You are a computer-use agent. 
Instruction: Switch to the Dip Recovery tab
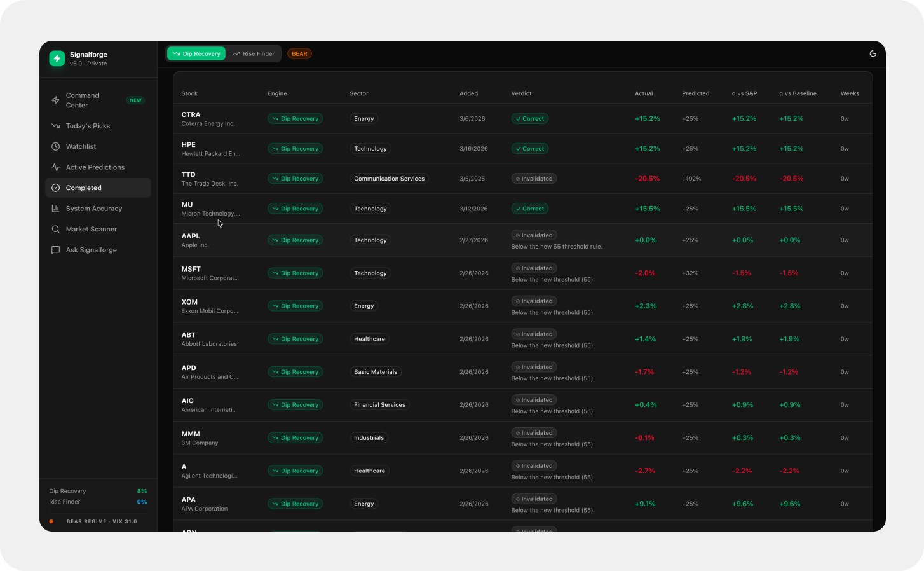(196, 53)
